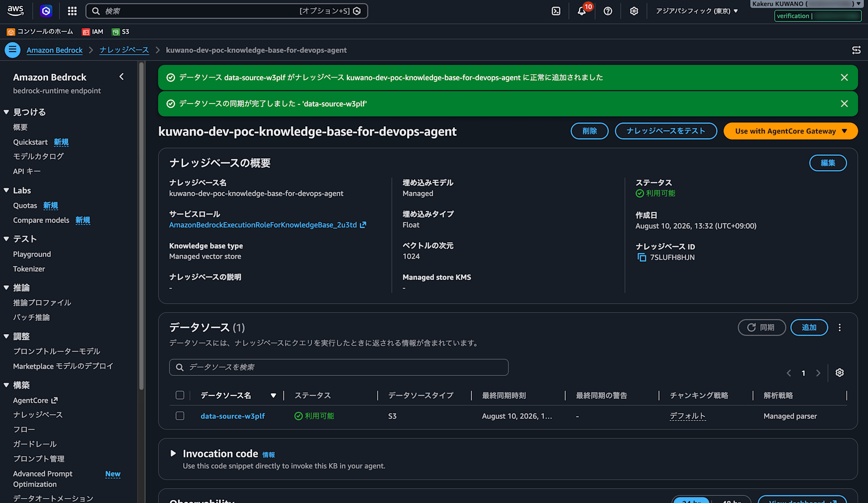The height and width of the screenshot is (503, 868).
Task: Focus the AWS console search field
Action: pyautogui.click(x=227, y=11)
